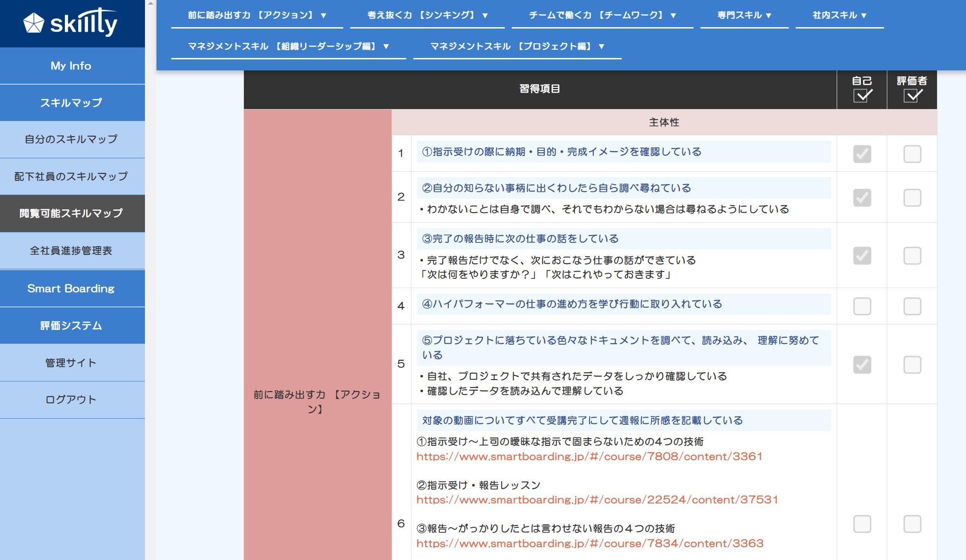Click the 評価者 column check-all icon
The height and width of the screenshot is (560, 966).
tap(913, 95)
